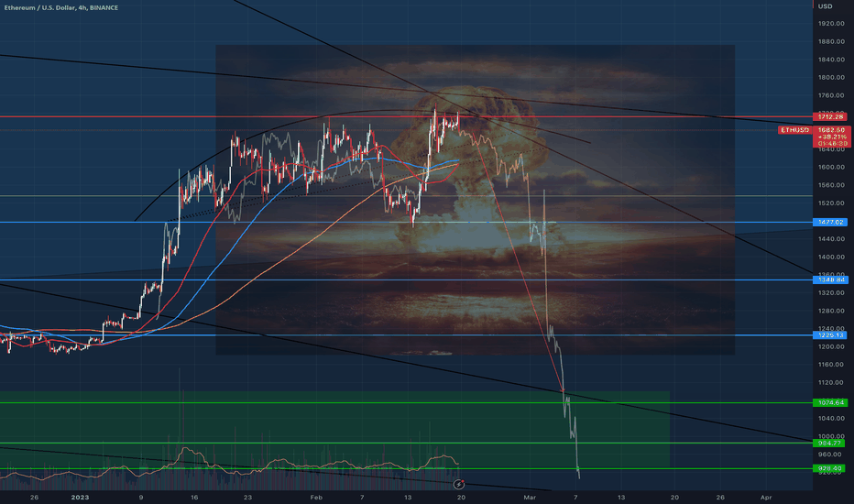
Task: Click the 1600.00 price axis value
Action: [831, 168]
